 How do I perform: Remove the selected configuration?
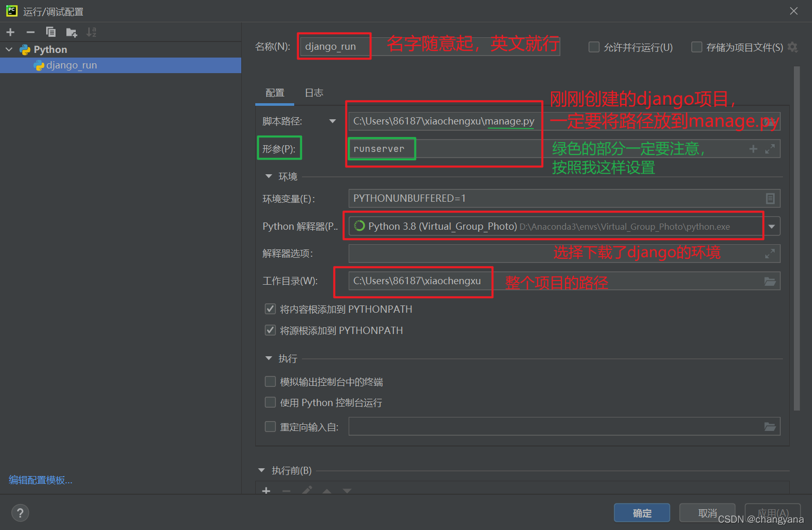coord(31,32)
